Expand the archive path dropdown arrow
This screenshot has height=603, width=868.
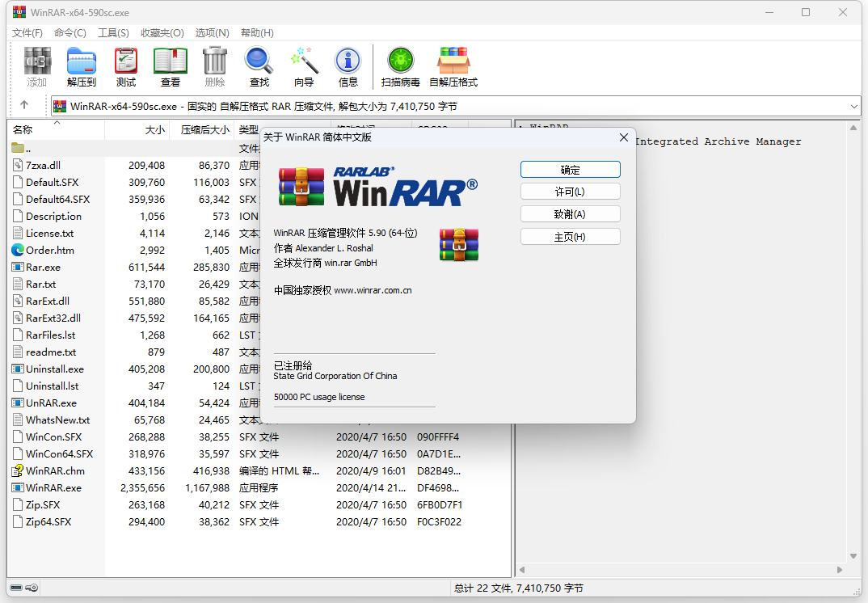pyautogui.click(x=853, y=107)
